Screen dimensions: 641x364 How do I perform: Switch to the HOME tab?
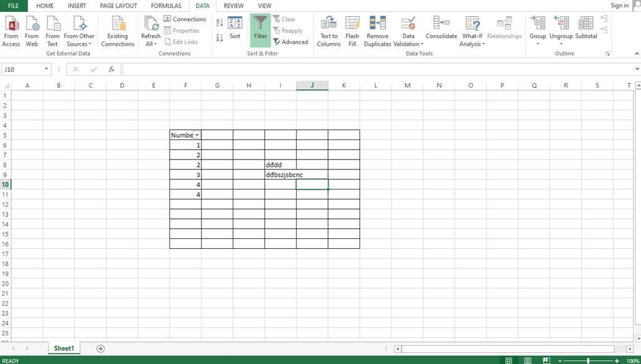pyautogui.click(x=45, y=6)
